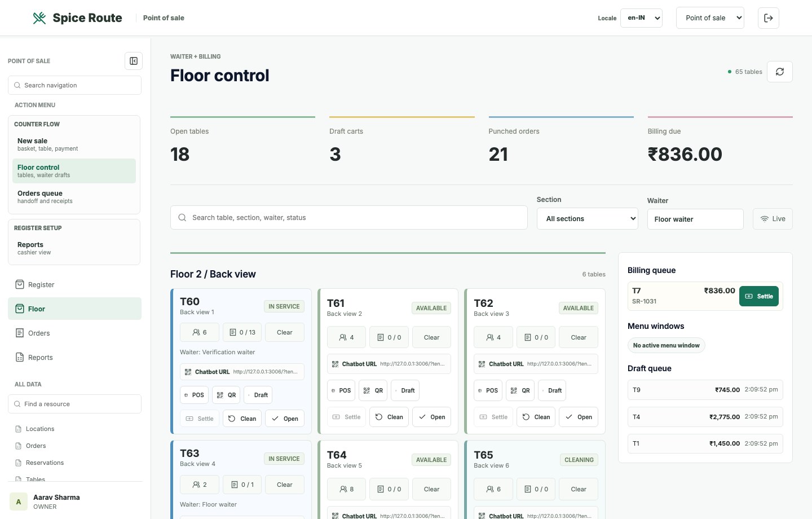Open draft T9 for ₹745.00
Screen dimensions: 812x519
tap(705, 390)
